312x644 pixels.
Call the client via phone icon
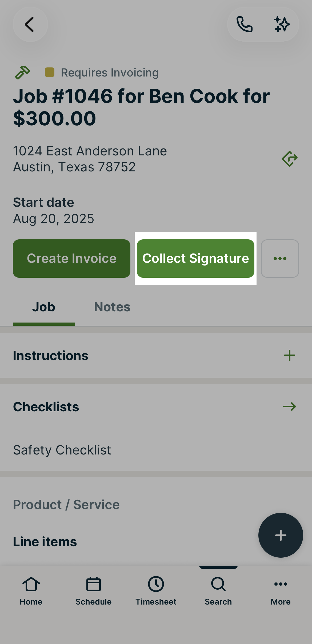pos(244,25)
